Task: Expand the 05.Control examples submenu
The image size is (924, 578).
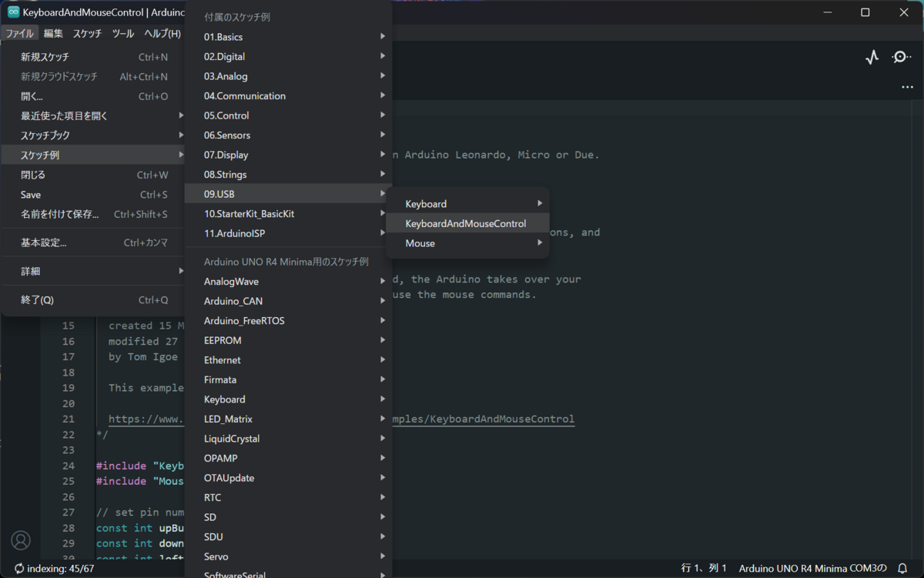Action: click(x=289, y=115)
